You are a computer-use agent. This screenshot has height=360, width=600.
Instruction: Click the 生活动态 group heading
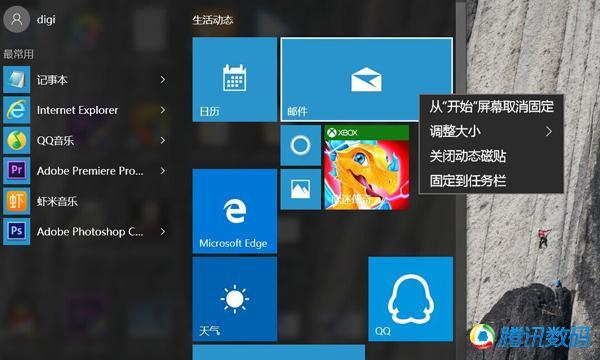coord(213,20)
